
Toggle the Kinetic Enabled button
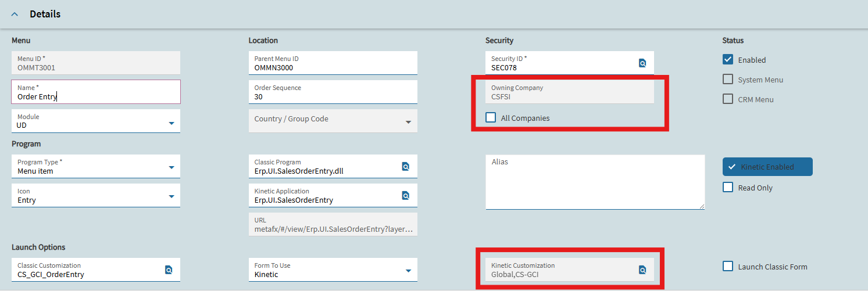coord(767,167)
